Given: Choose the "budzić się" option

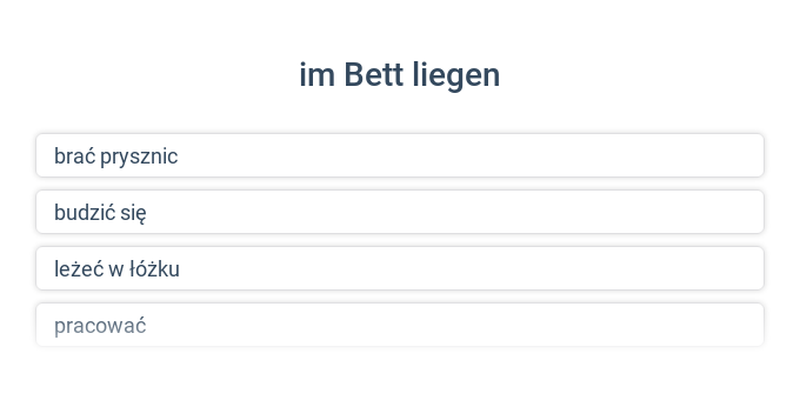Looking at the screenshot, I should (x=400, y=212).
